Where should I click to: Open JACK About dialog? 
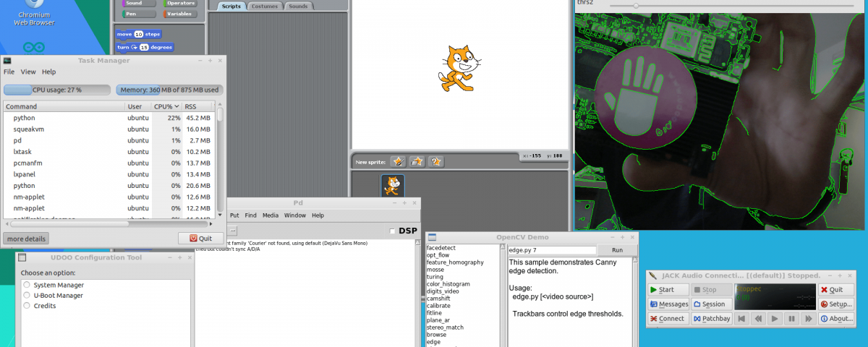836,319
